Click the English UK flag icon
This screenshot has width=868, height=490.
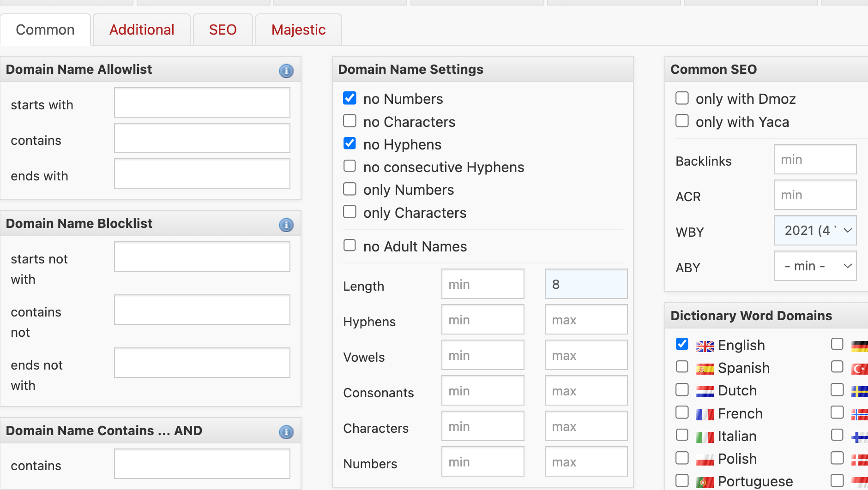point(705,346)
